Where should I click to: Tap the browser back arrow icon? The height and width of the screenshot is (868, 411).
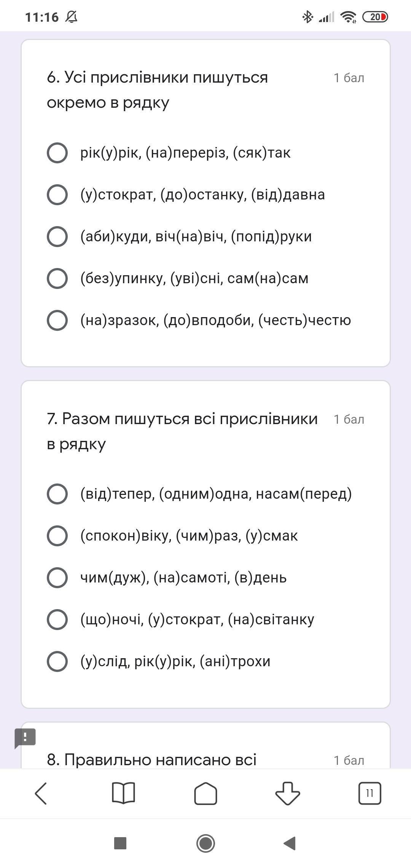[x=41, y=794]
